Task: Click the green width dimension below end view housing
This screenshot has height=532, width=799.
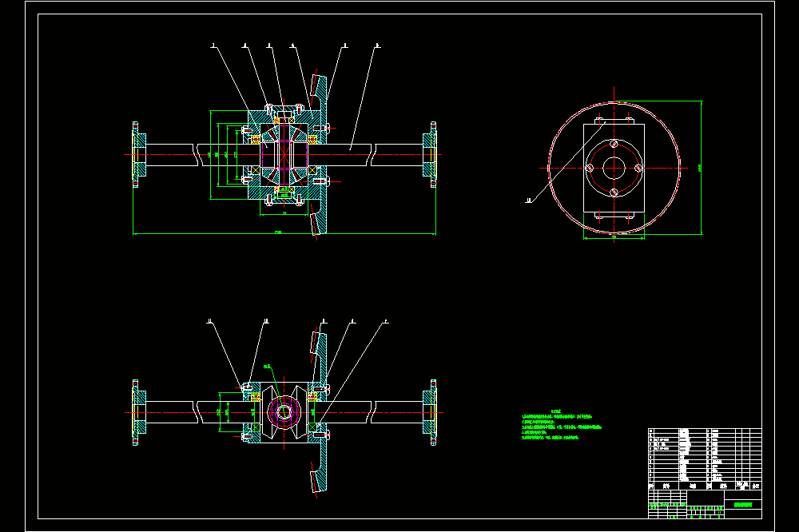Action: click(614, 237)
